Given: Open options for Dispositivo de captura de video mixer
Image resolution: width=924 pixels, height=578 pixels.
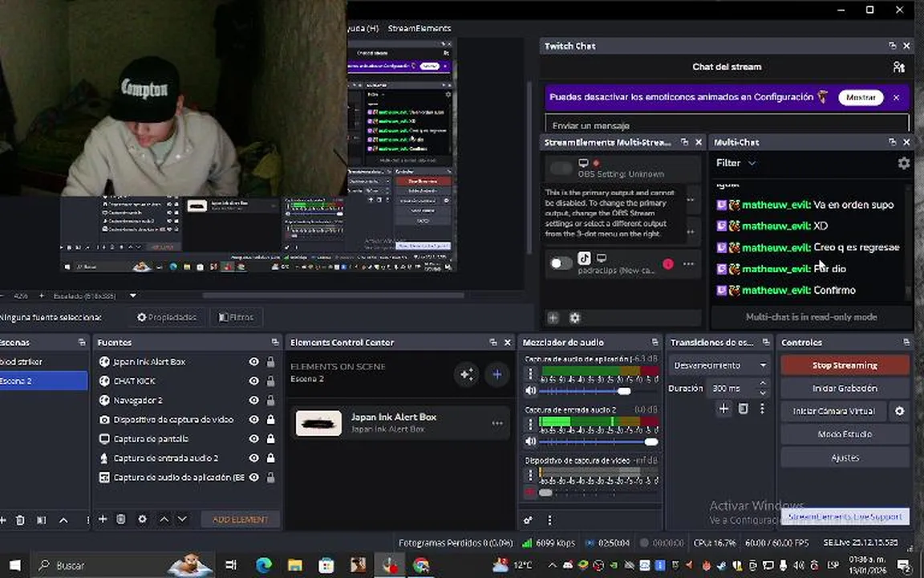Looking at the screenshot, I should [529, 474].
